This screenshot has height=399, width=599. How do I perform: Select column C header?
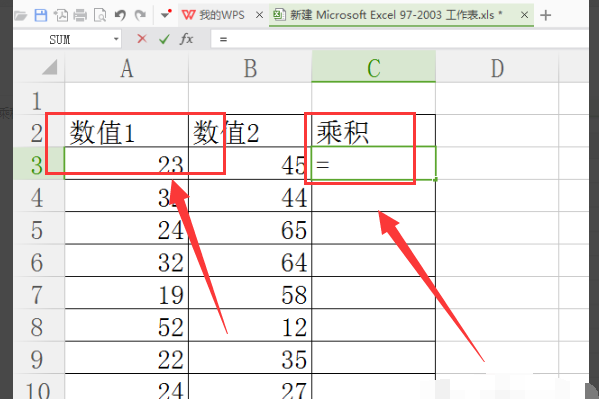[374, 67]
